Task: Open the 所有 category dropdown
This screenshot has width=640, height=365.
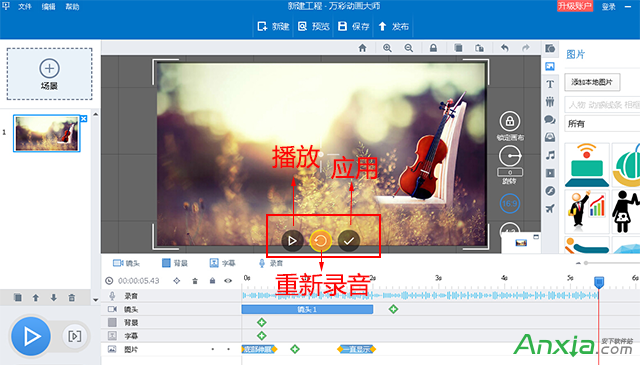Action: [602, 124]
